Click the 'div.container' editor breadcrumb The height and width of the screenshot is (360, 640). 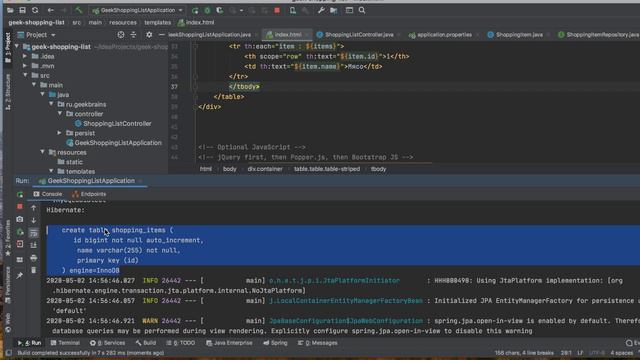265,169
